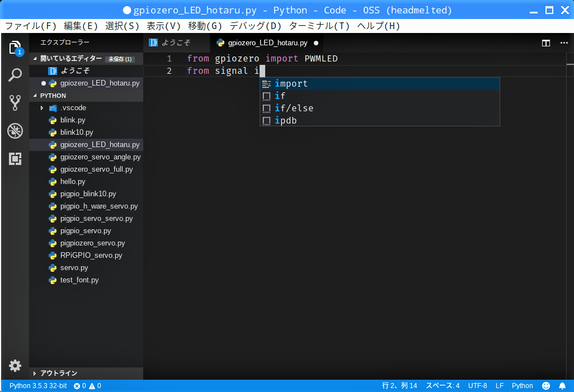Click the エクスプローラー panel title
This screenshot has height=392, width=574.
click(65, 42)
